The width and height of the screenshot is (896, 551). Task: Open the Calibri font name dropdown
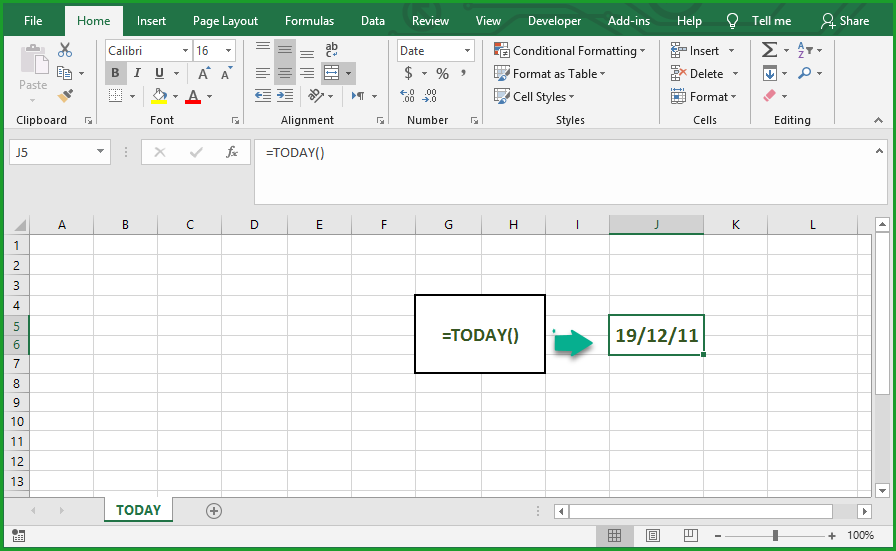[185, 51]
